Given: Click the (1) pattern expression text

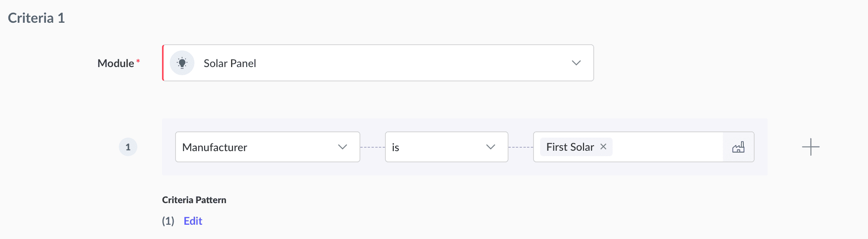Looking at the screenshot, I should tap(168, 221).
